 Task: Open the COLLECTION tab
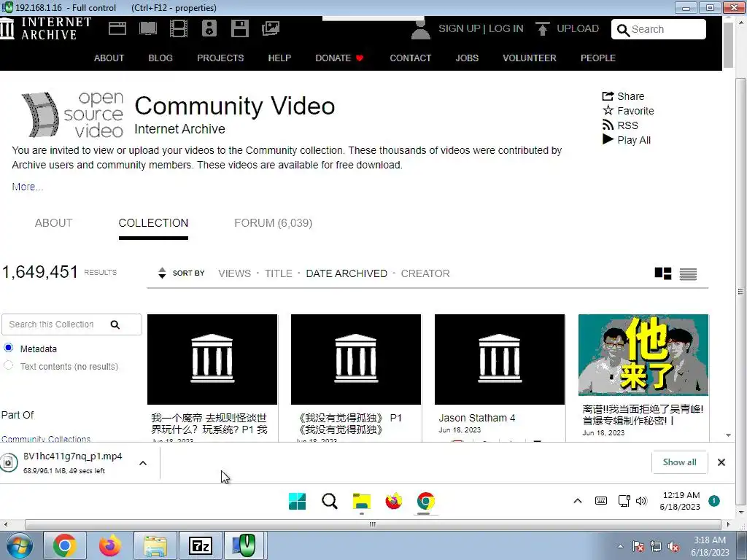[x=153, y=223]
